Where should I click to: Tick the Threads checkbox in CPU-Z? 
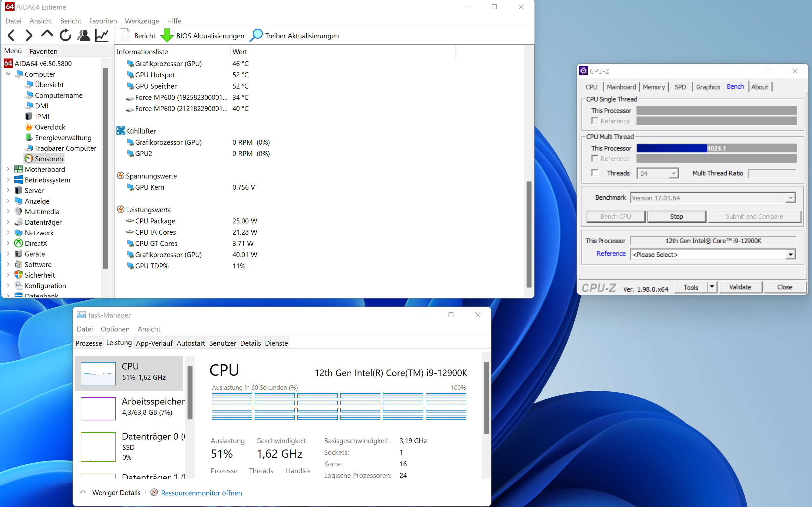(x=595, y=173)
